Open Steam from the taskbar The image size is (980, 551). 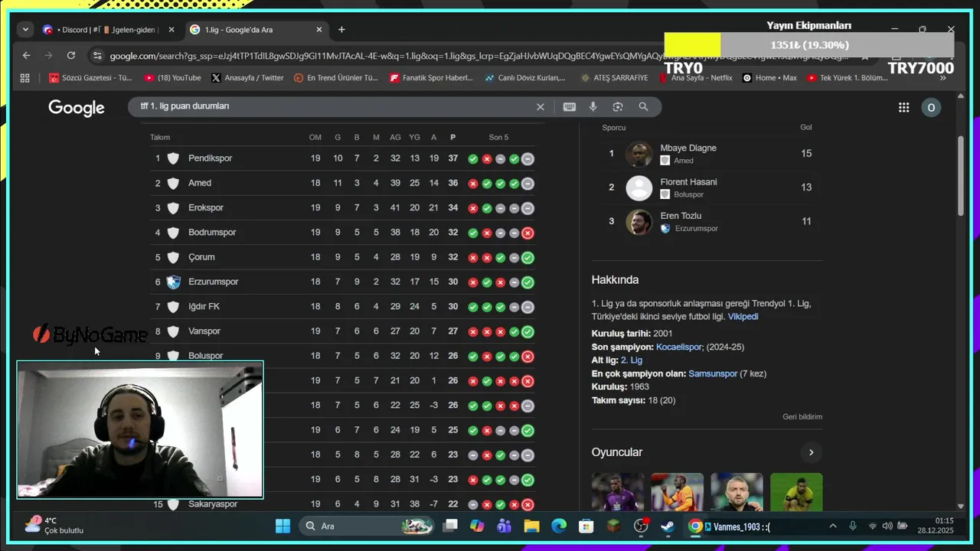(668, 526)
